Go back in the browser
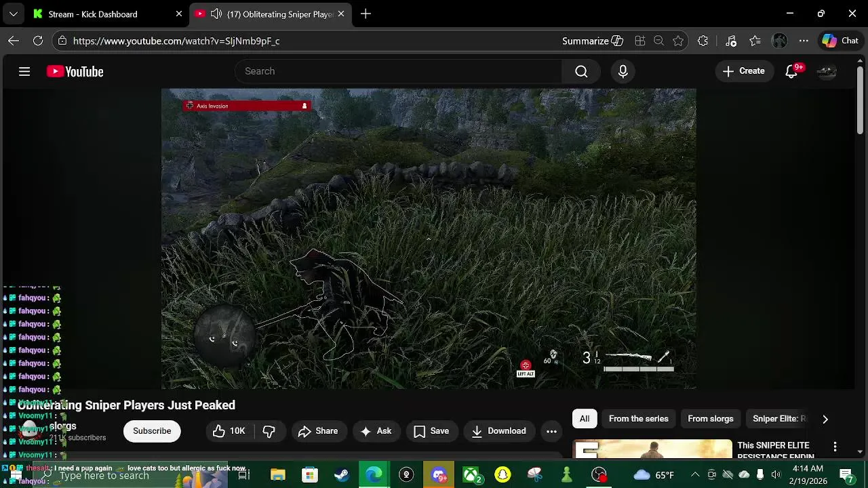Screen dimensions: 868x488 14,41
